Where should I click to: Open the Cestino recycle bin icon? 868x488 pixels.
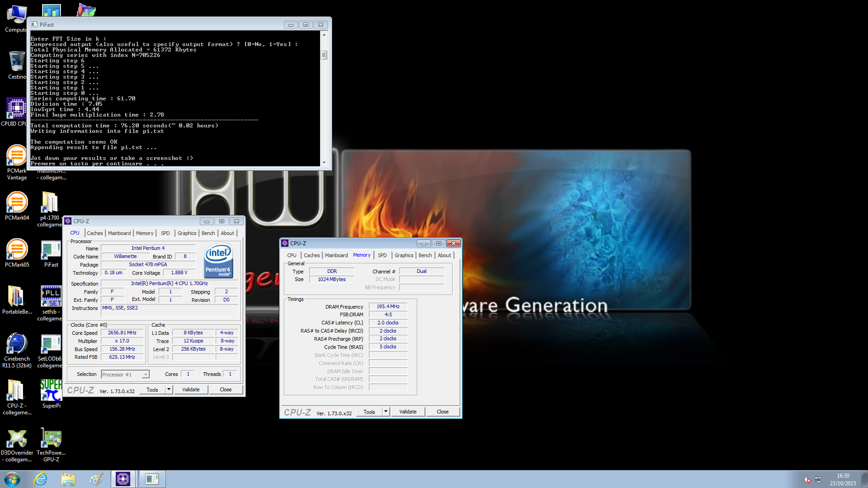[17, 65]
